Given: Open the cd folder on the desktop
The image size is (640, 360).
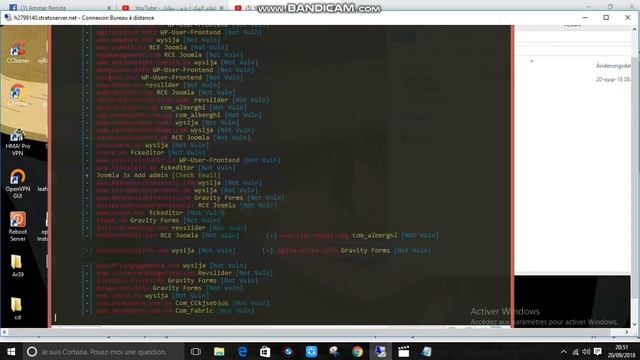Looking at the screenshot, I should 17,309.
